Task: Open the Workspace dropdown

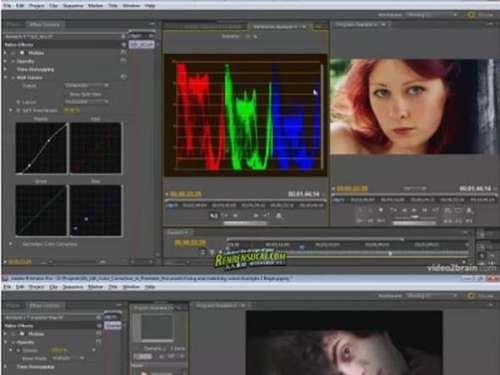Action: click(432, 15)
